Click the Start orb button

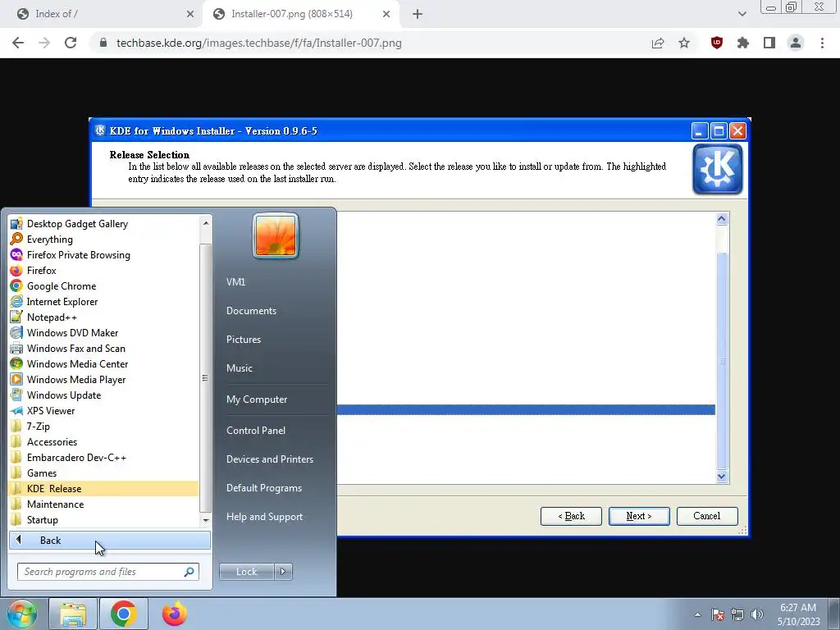click(21, 614)
